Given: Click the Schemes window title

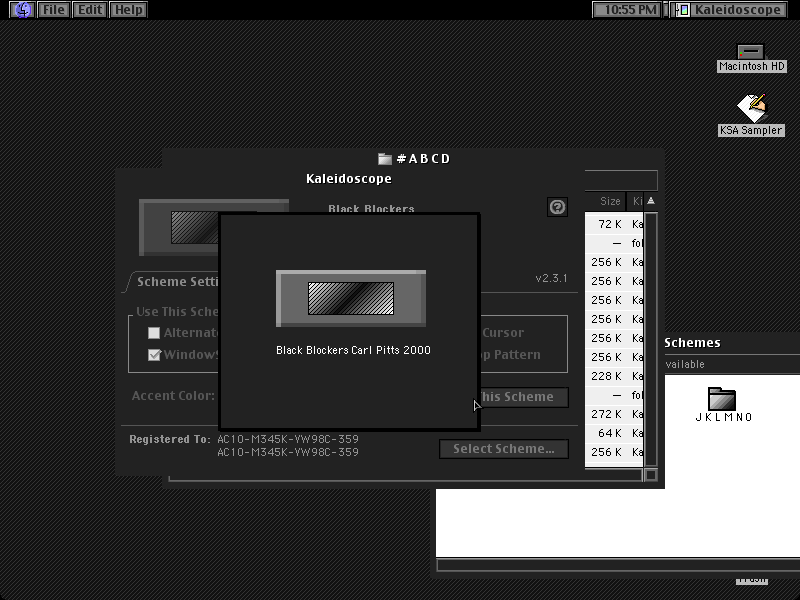Looking at the screenshot, I should tap(692, 343).
